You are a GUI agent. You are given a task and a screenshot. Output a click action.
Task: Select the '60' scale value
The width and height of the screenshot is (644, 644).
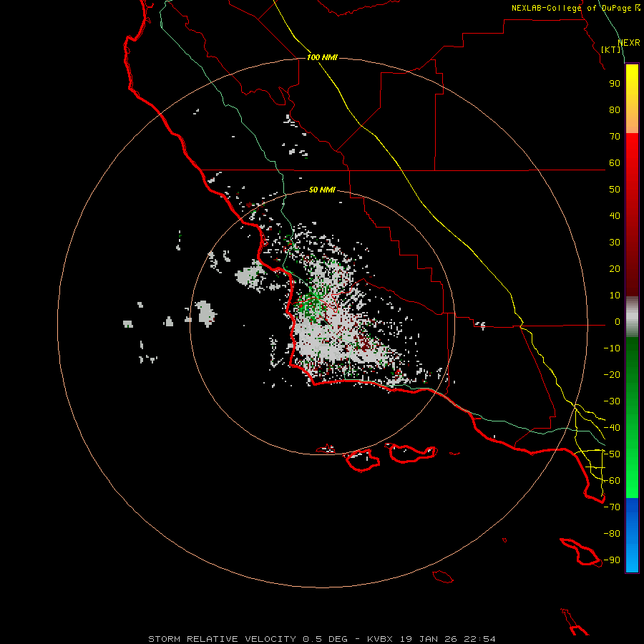tap(615, 163)
